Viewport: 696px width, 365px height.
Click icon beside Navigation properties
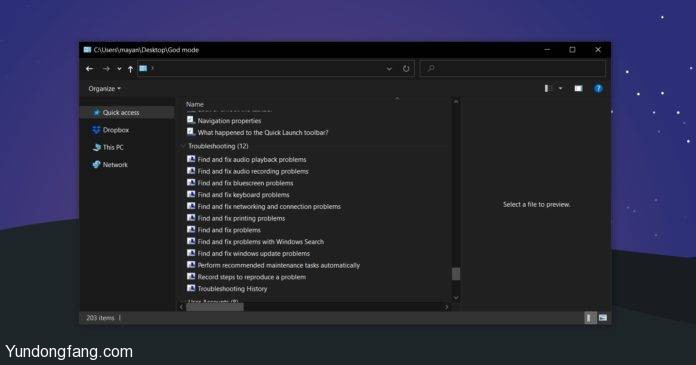(x=191, y=120)
